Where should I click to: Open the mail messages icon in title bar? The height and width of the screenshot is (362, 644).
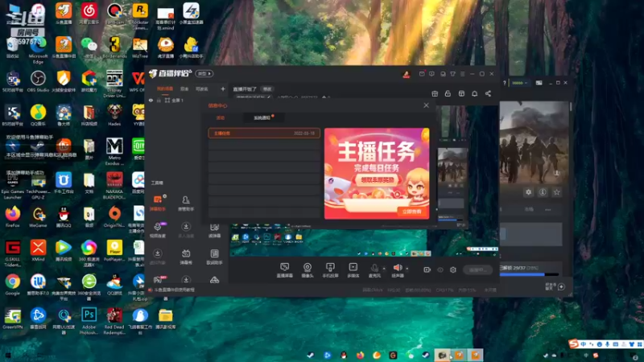(422, 74)
